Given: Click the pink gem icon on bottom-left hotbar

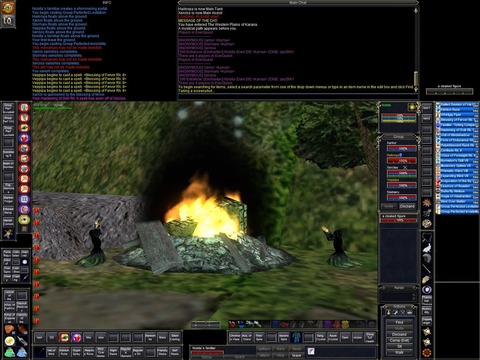Looking at the screenshot, I should pyautogui.click(x=76, y=337).
